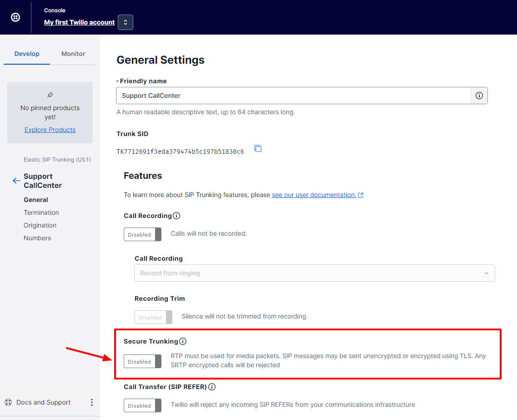Open the three-dot menu near Docs and Support
This screenshot has width=517, height=420.
pyautogui.click(x=92, y=402)
